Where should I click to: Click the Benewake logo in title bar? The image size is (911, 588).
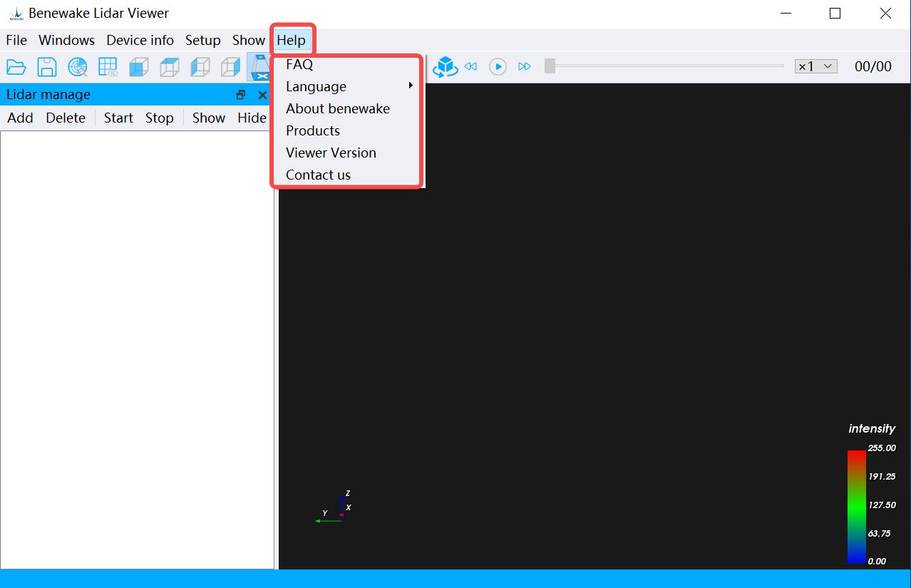[16, 14]
